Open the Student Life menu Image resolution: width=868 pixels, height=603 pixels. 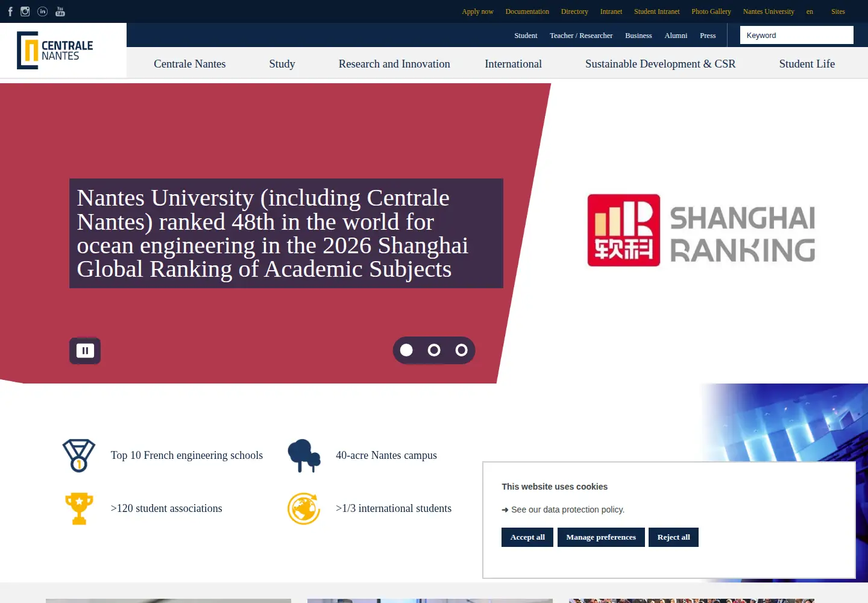(807, 64)
